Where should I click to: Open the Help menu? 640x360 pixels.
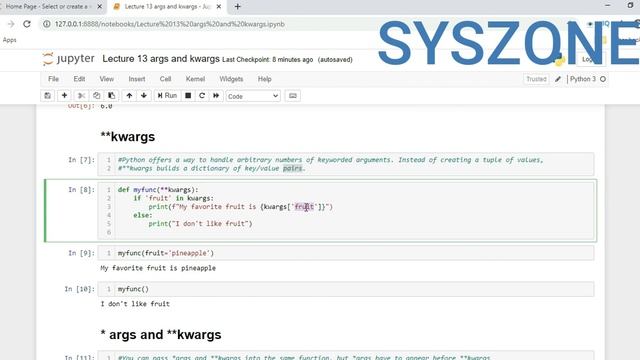tap(264, 79)
